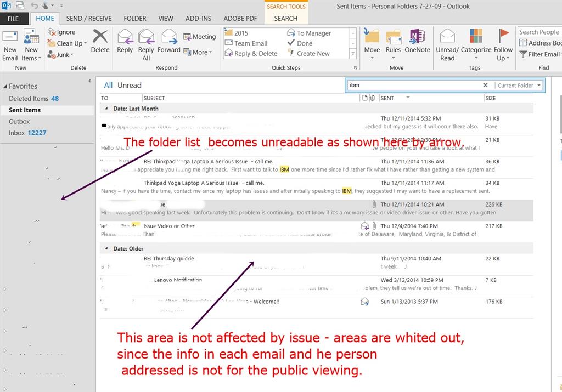Click Send/Receive All Folders quick access icon

(20, 5)
